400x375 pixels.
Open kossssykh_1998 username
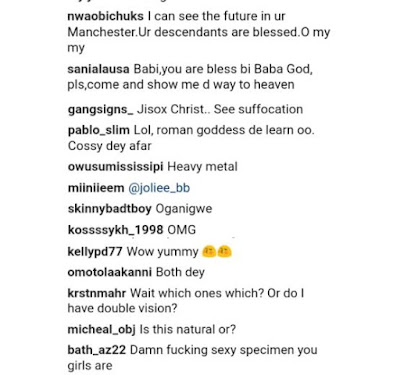pos(115,230)
